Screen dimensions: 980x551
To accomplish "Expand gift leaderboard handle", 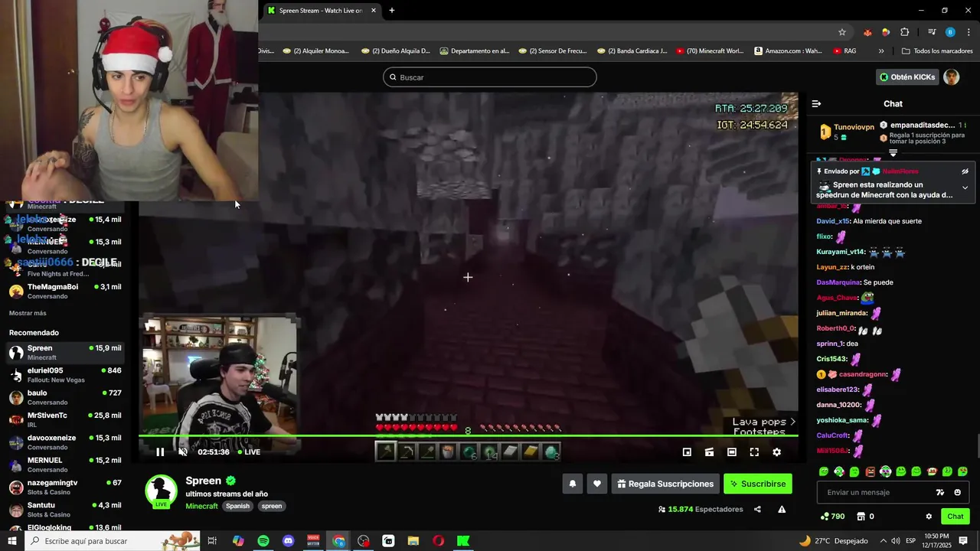I will [893, 153].
